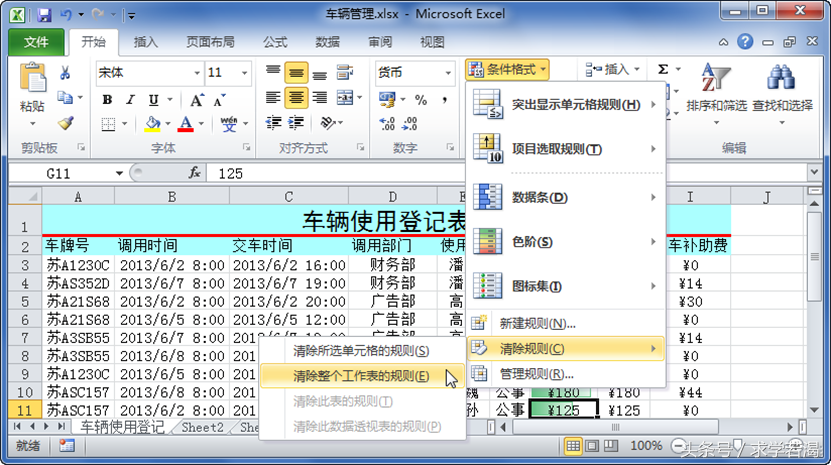Apply comma style
Image resolution: width=831 pixels, height=465 pixels.
pyautogui.click(x=444, y=99)
